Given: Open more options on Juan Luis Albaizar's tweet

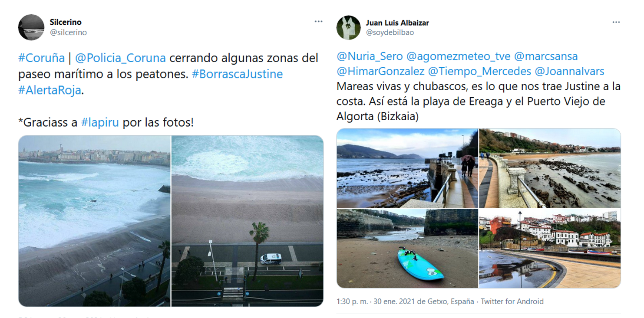Looking at the screenshot, I should 616,22.
